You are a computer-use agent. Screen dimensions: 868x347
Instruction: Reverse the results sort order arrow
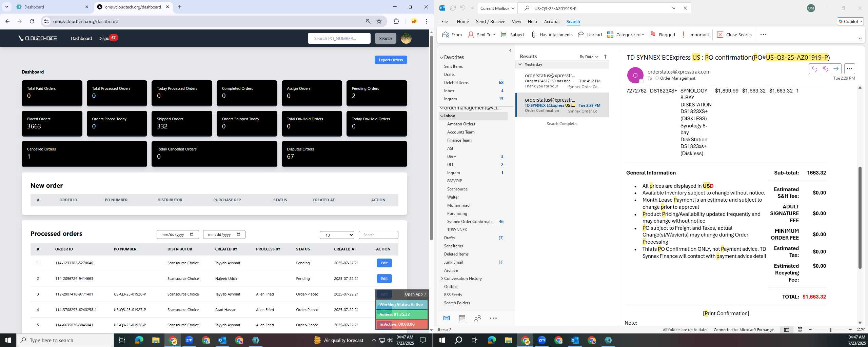605,57
